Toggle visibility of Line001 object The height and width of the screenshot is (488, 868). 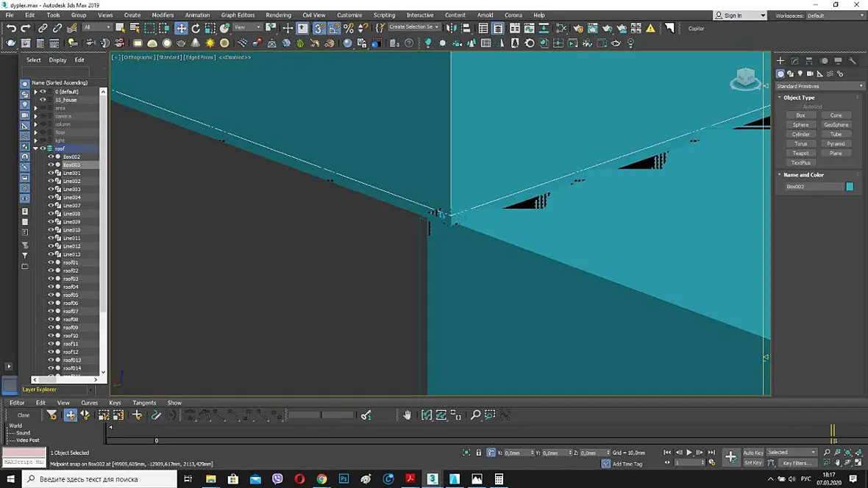pos(51,173)
